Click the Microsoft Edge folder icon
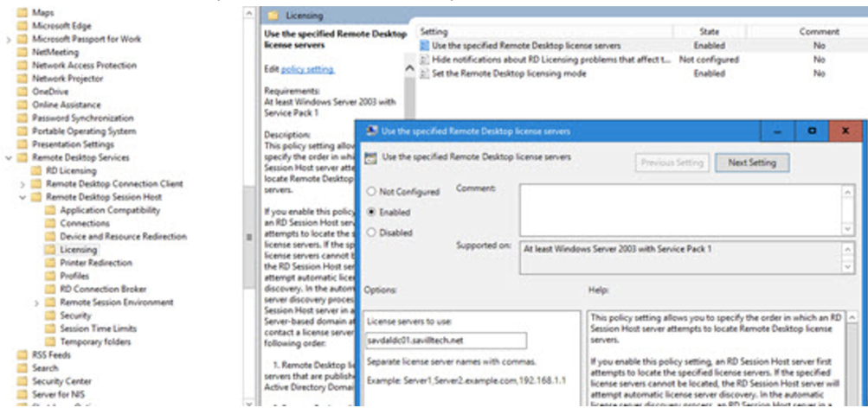Viewport: 868px width, 408px height. click(23, 26)
